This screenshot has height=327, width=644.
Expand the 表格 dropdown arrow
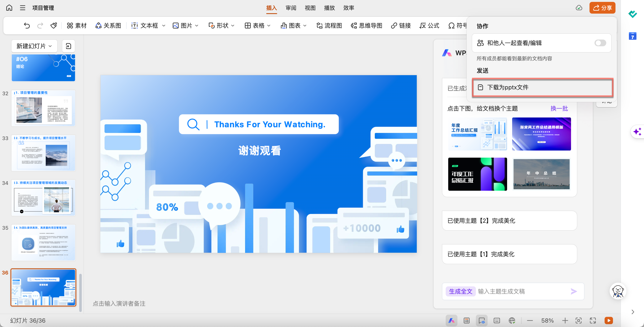coord(269,26)
